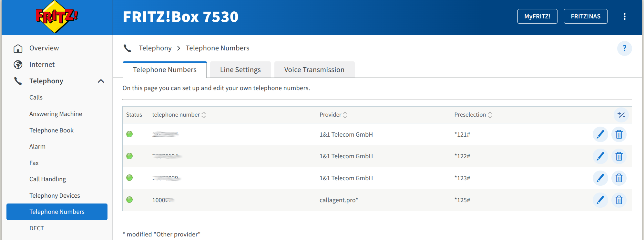Screen dimensions: 644x240
Task: Sort by telephone number column
Action: (x=179, y=115)
